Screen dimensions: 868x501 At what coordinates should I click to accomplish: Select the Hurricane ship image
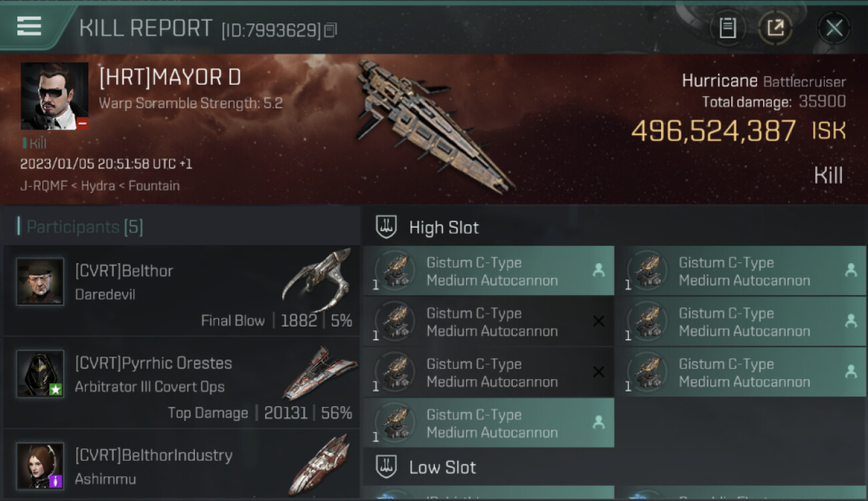tap(434, 125)
